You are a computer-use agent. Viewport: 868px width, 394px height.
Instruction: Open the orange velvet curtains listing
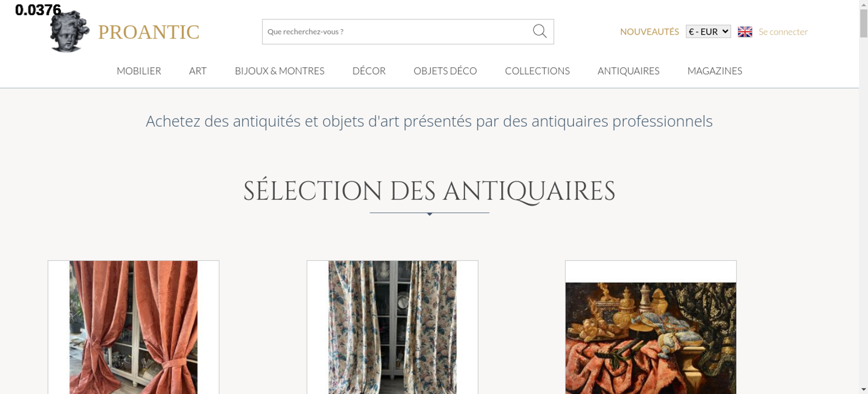click(133, 327)
